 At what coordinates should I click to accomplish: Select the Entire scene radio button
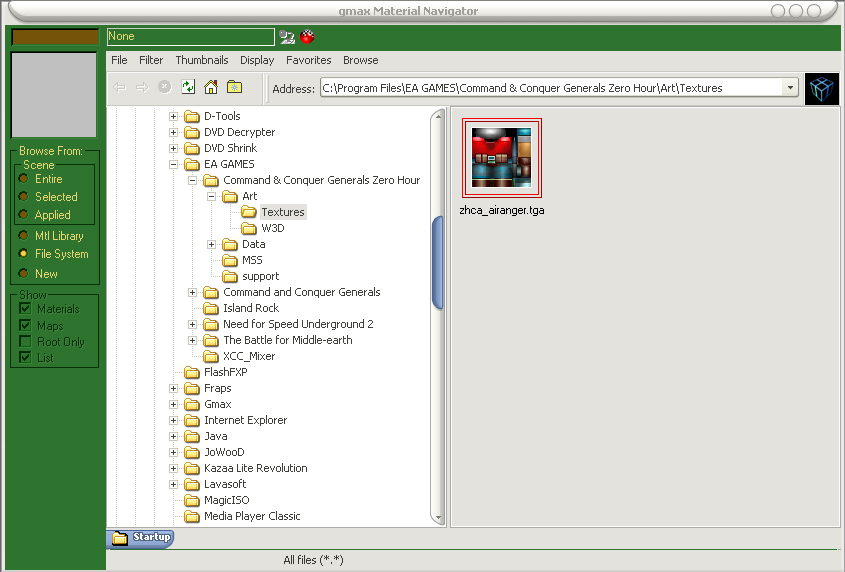tap(23, 178)
